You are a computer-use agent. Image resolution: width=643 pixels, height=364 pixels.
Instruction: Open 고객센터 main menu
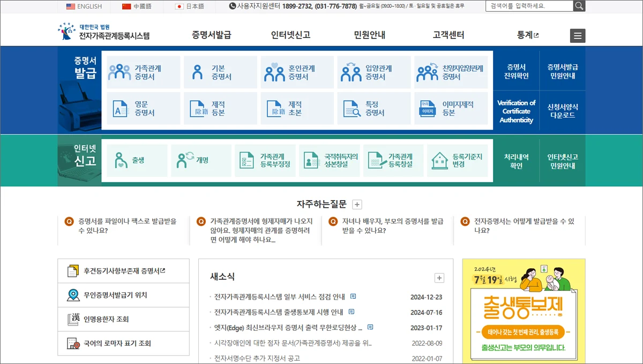coord(448,35)
